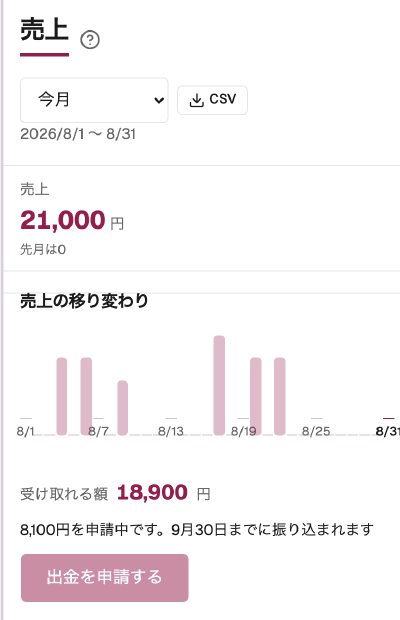The width and height of the screenshot is (400, 620).
Task: Select the last sales bar in the chart
Action: pos(280,396)
